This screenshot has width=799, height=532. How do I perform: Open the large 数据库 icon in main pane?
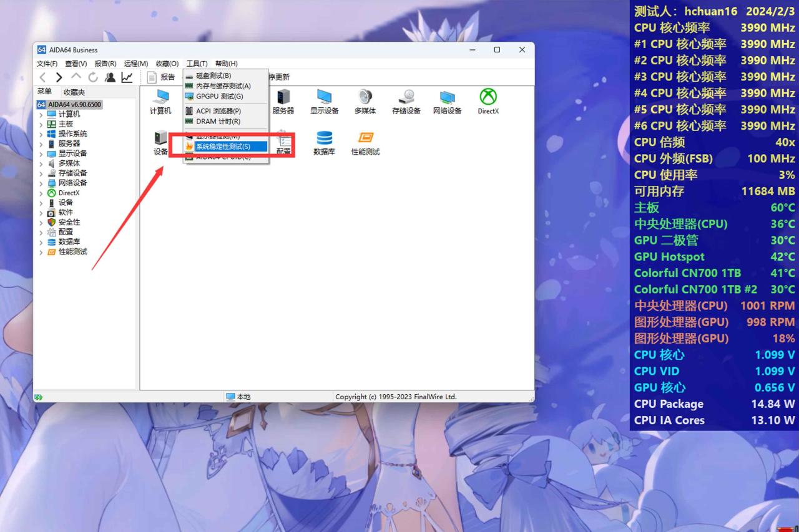coord(325,143)
